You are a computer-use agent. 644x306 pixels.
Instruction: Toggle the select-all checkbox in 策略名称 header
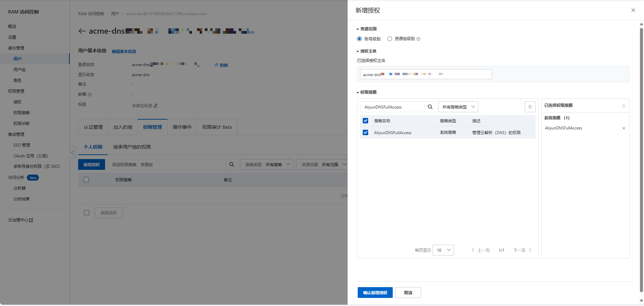coord(365,121)
